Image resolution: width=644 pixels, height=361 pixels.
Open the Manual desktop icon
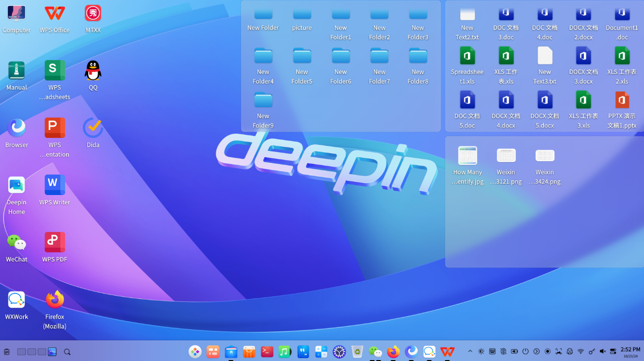click(x=16, y=72)
